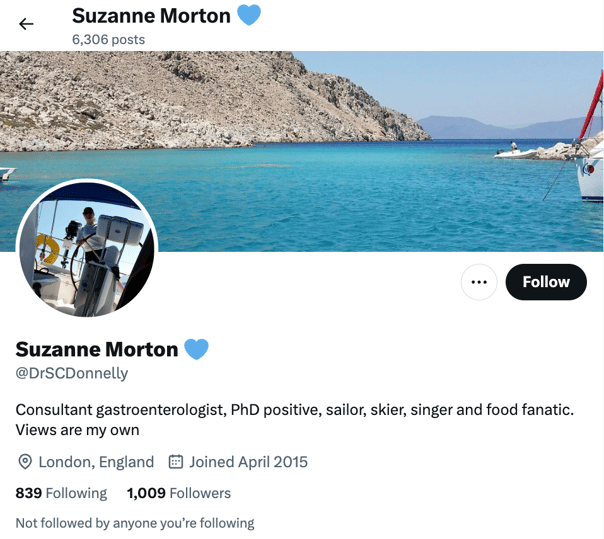Click the Joined April 2015 text
This screenshot has height=539, width=604.
coord(248,462)
